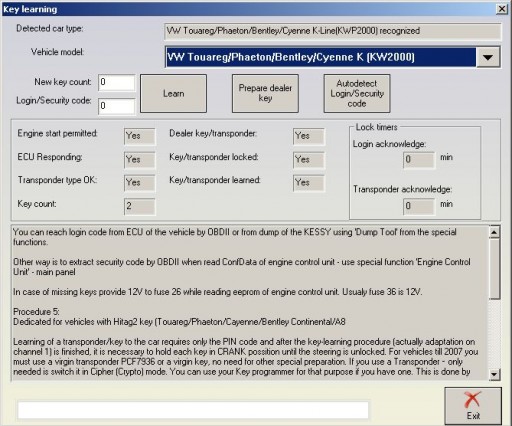Click the empty progress bar at bottom
The width and height of the screenshot is (512, 426).
pyautogui.click(x=193, y=410)
